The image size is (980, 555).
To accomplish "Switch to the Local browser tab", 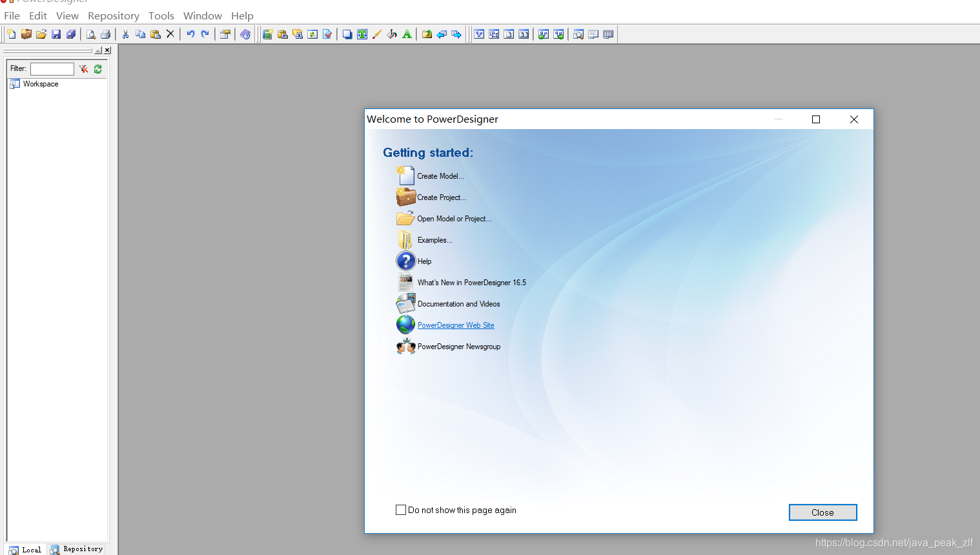I will pos(26,550).
